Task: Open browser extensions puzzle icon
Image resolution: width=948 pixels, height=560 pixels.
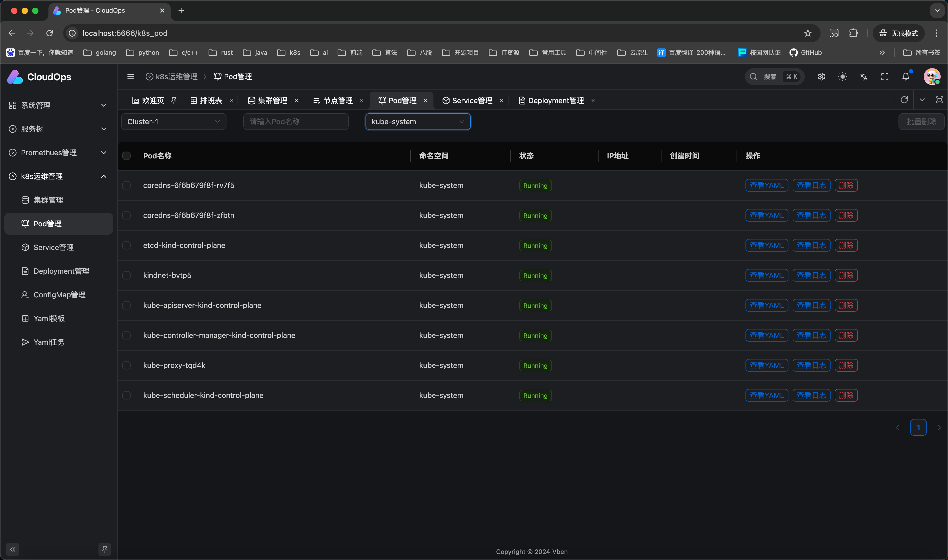Action: 854,33
